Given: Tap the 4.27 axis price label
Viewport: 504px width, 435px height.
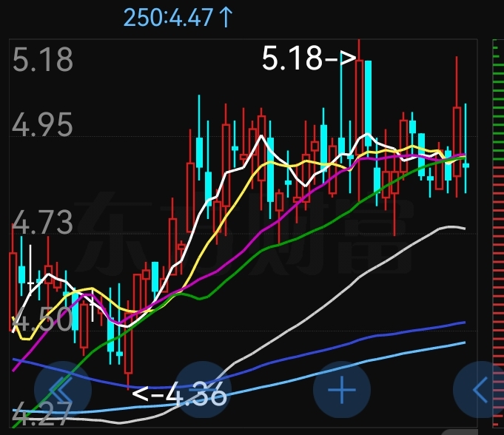Looking at the screenshot, I should [42, 413].
